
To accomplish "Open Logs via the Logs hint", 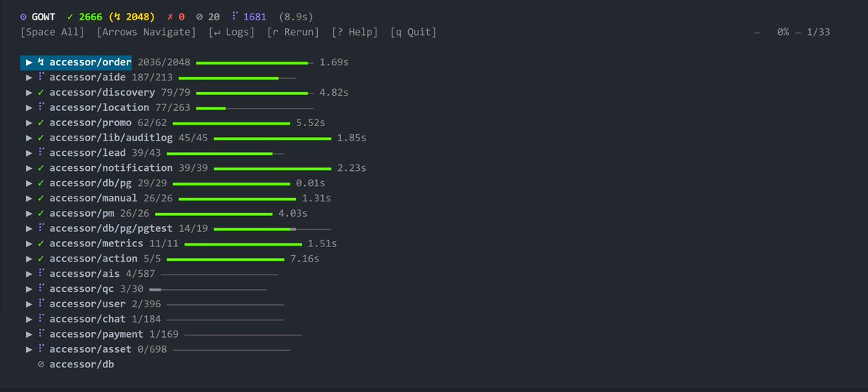I will 232,32.
